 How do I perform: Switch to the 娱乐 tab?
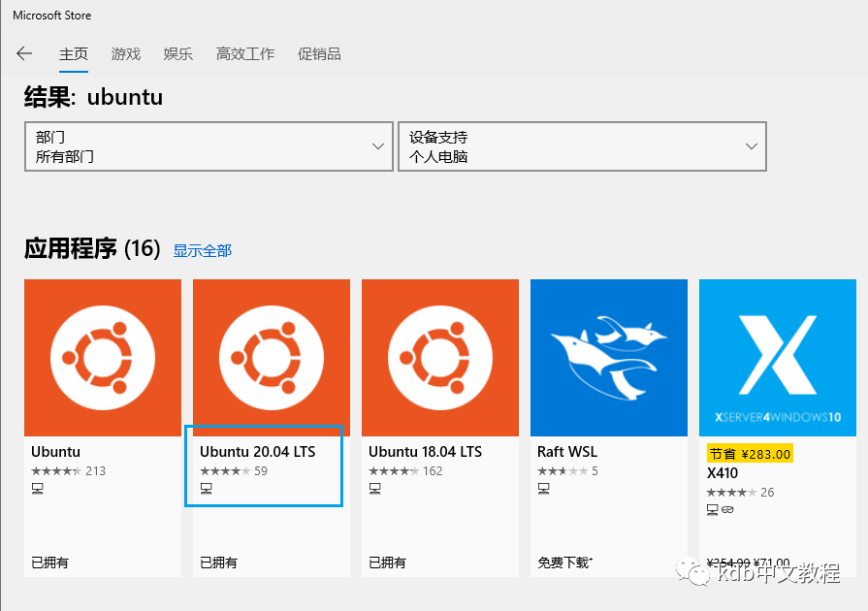pos(177,54)
